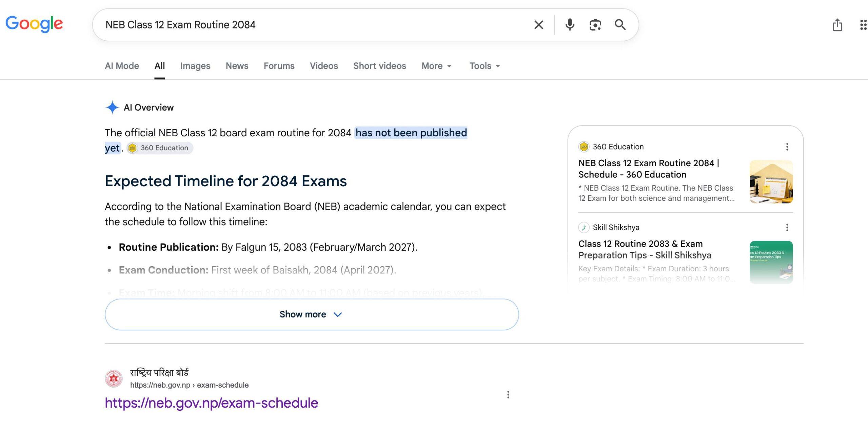Click the https://neb.gov.np › exam-schedule breadcrumb

[x=189, y=385]
